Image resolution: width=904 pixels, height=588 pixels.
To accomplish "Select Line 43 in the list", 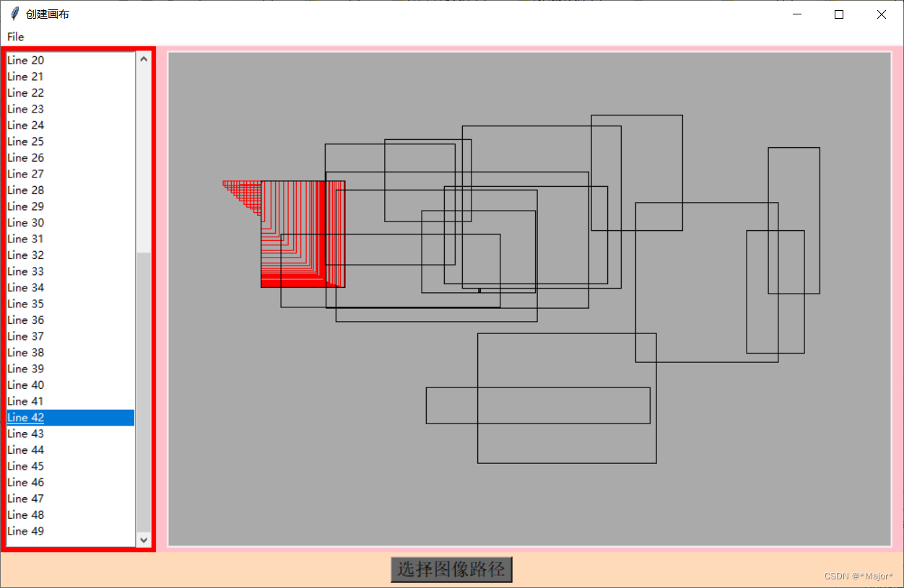I will coord(70,434).
